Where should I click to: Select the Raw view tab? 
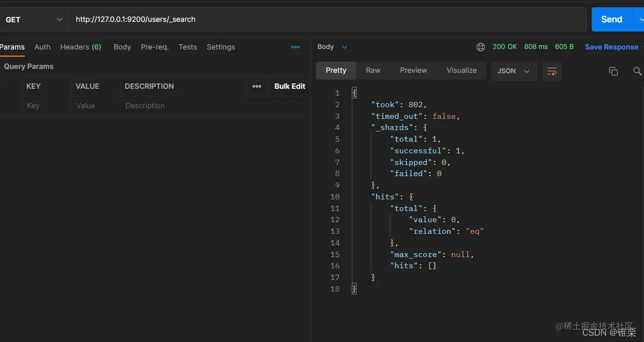(x=373, y=70)
